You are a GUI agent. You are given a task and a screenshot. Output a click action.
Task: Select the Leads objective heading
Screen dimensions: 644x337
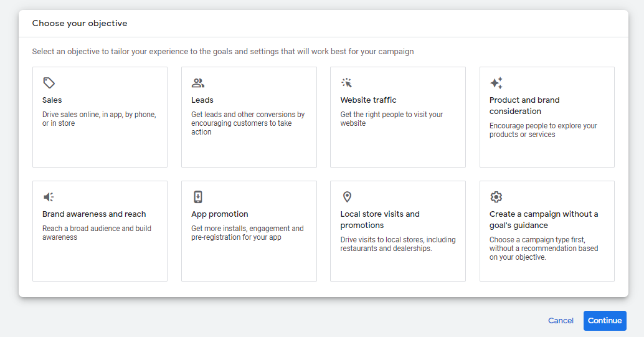(x=202, y=100)
